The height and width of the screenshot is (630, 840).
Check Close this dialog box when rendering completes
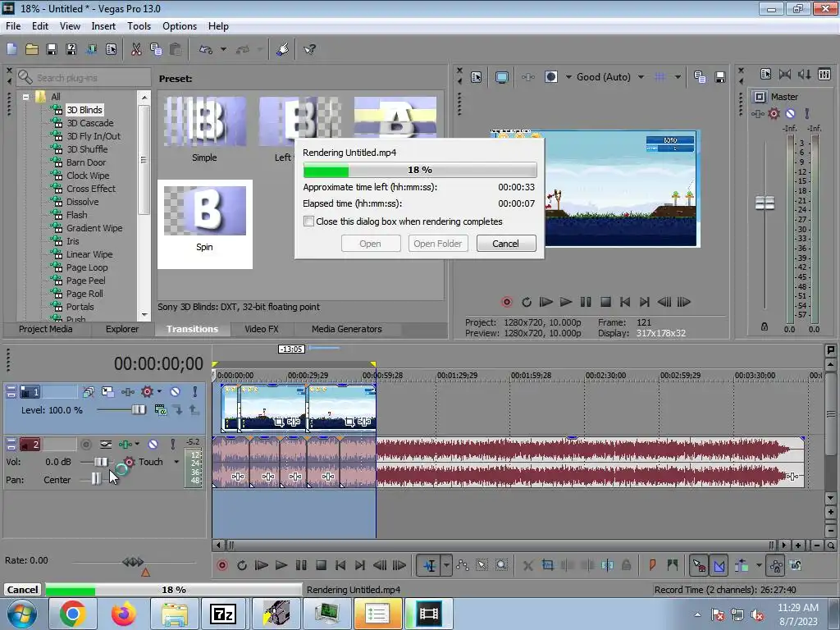click(308, 221)
